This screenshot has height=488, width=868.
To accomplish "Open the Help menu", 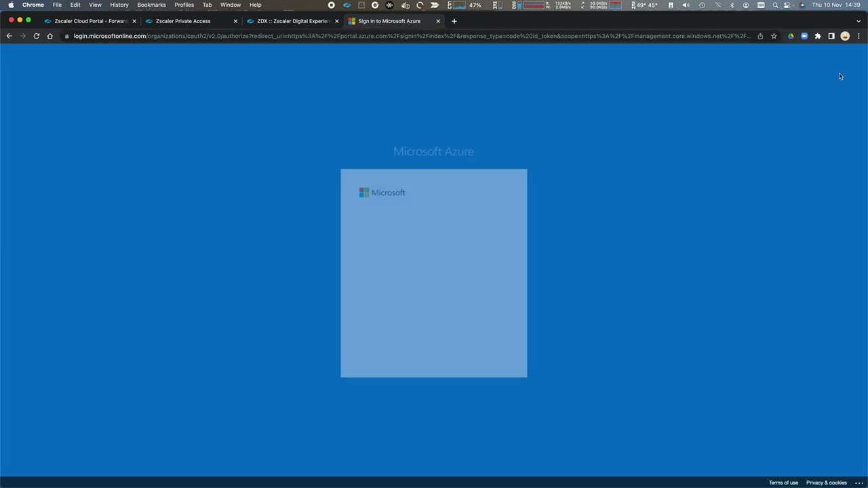I will click(x=256, y=5).
